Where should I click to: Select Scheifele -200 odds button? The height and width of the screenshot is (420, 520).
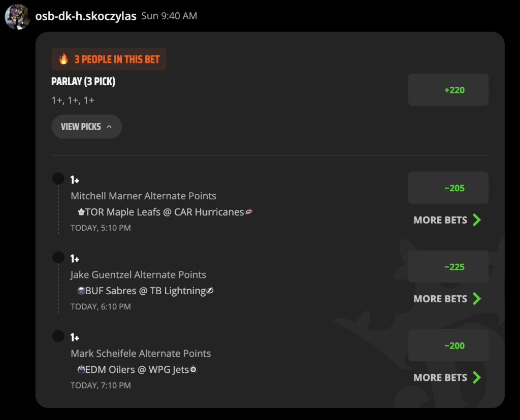(x=448, y=345)
